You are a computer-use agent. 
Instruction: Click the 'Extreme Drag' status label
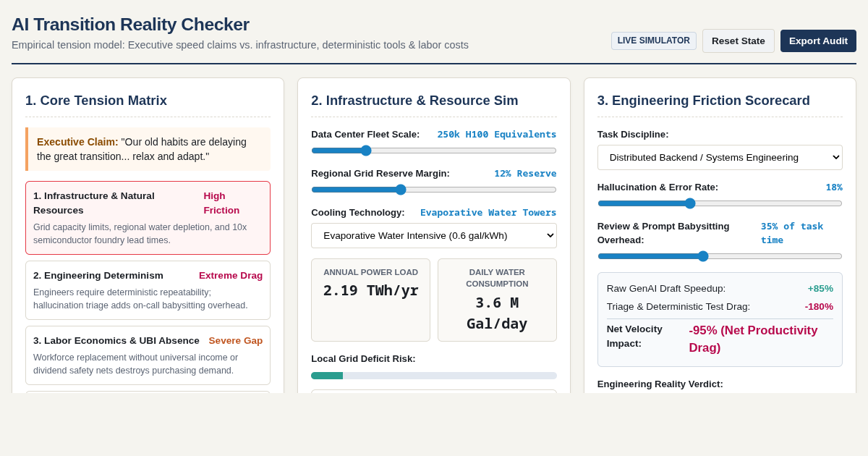pos(231,275)
